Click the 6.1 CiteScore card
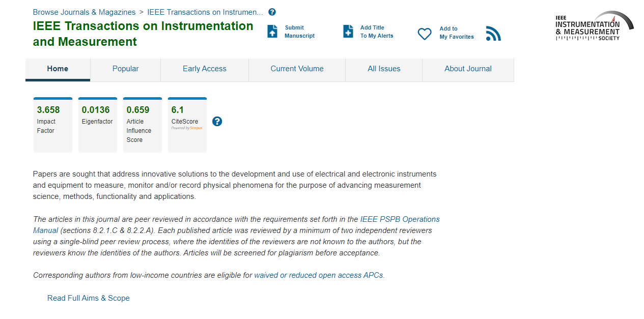 (187, 125)
